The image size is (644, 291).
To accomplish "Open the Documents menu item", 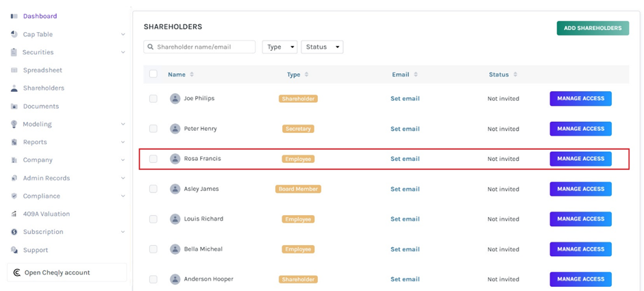I will click(x=40, y=106).
